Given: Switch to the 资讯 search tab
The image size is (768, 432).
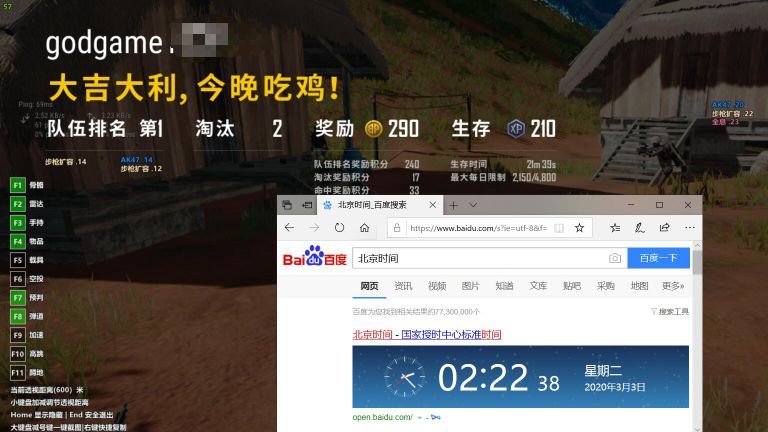Looking at the screenshot, I should [403, 286].
